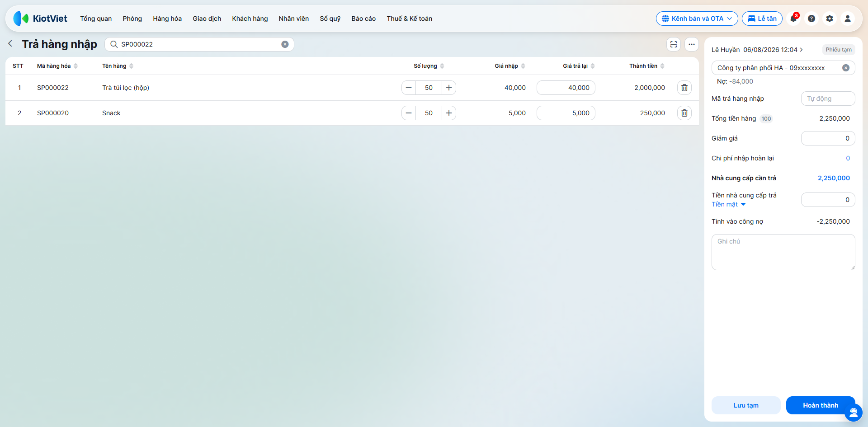The image size is (868, 427).
Task: Sort by Thành tiền column
Action: (x=647, y=66)
